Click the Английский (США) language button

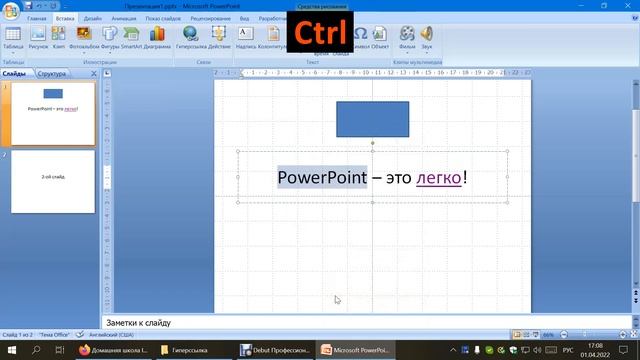click(111, 335)
